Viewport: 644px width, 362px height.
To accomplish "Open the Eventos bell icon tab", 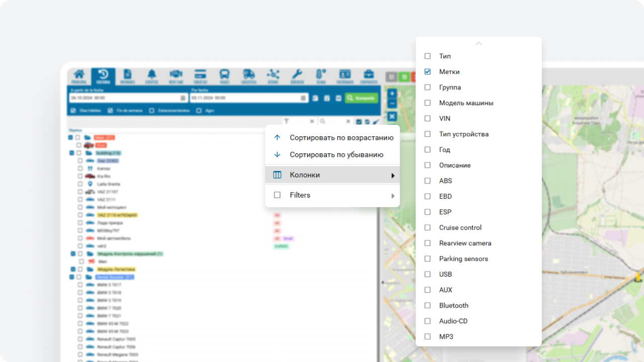I will (x=151, y=76).
